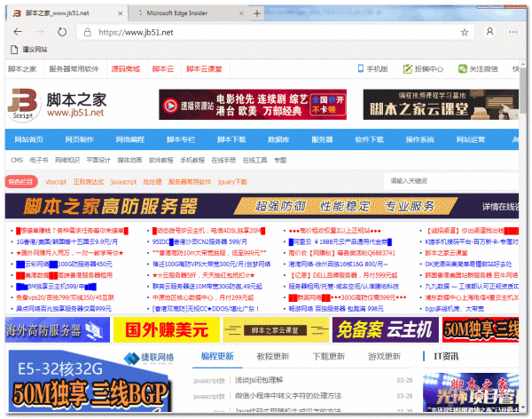Click the movie streaming ad banner

click(253, 105)
